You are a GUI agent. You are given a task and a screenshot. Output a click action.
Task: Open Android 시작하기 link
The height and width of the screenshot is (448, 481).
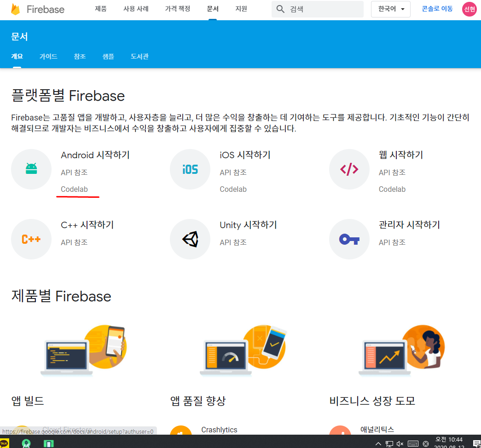coord(95,155)
